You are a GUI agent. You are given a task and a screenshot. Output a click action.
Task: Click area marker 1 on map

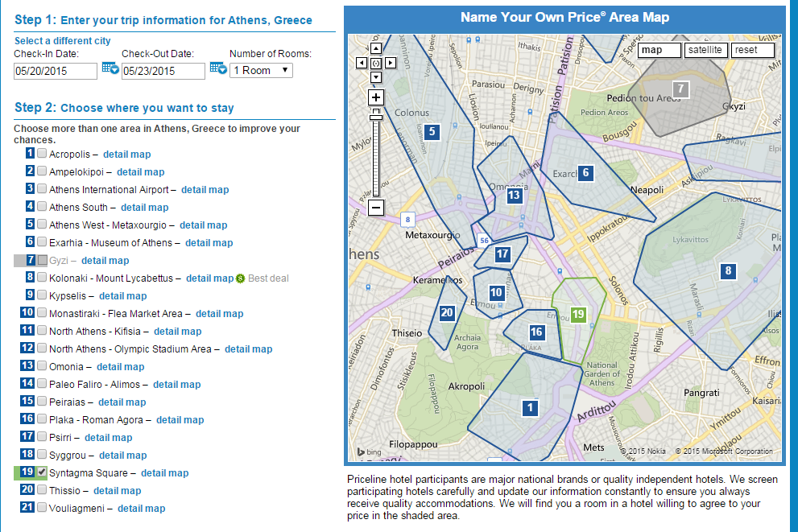click(x=531, y=407)
